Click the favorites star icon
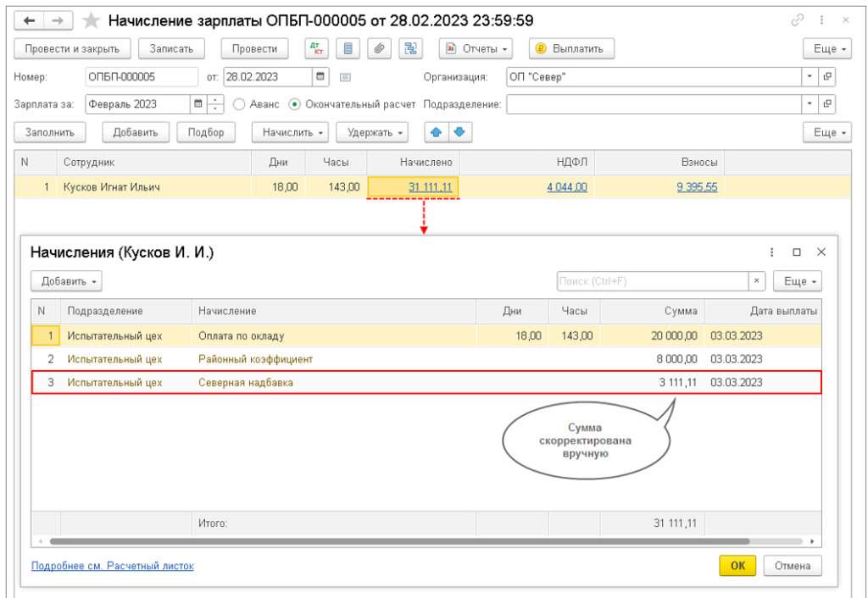 [x=91, y=19]
